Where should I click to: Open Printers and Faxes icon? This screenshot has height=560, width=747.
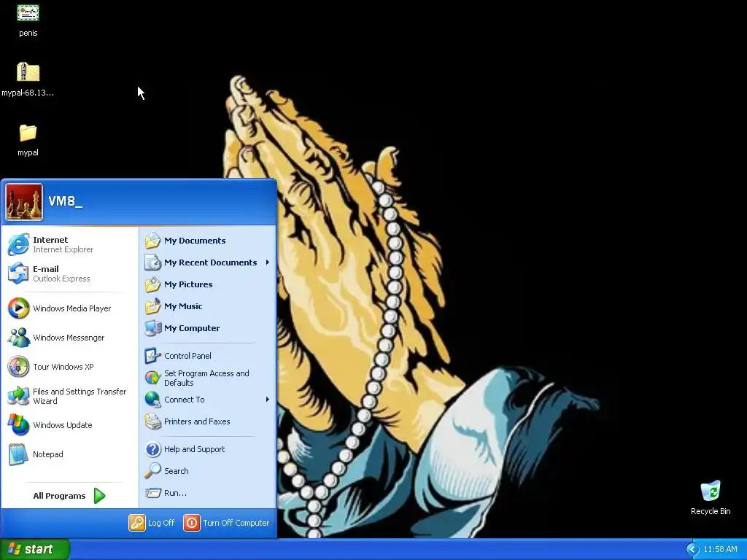[x=153, y=421]
